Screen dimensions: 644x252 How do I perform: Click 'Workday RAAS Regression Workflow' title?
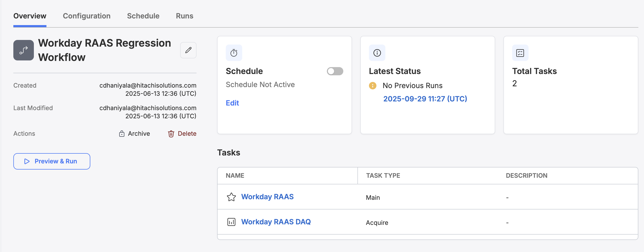click(x=105, y=50)
